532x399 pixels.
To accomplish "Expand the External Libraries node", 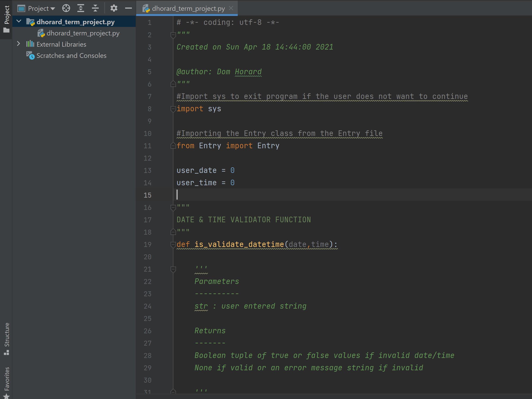I will click(19, 44).
